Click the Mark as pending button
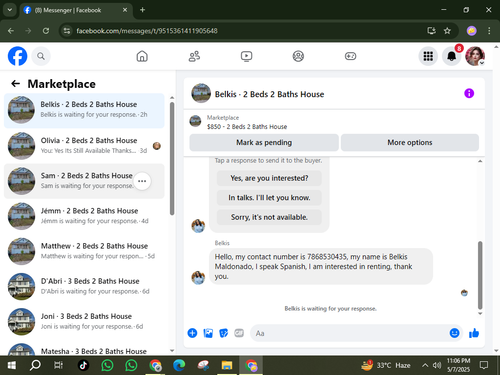Viewport: 500px width, 375px height. 264,143
